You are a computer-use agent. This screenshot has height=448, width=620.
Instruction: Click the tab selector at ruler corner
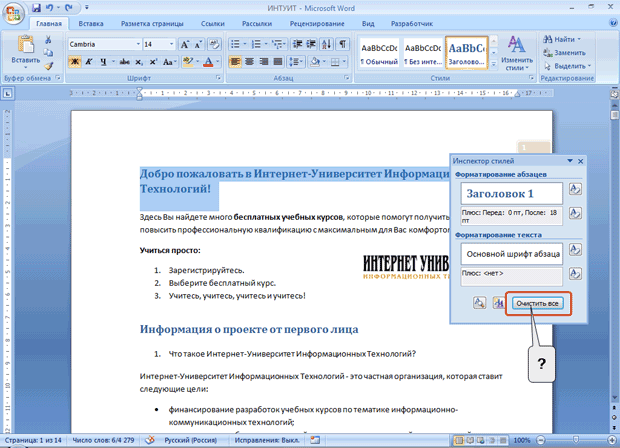pos(8,94)
